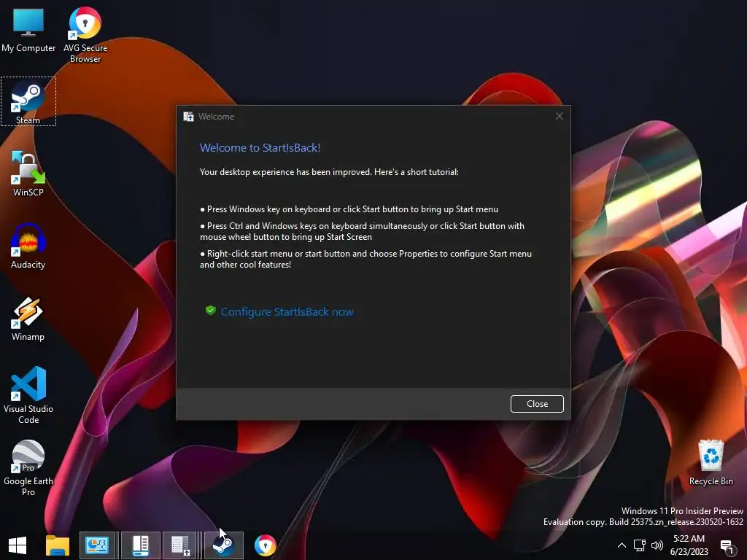Click the Welcome title bar window icon
This screenshot has width=747, height=560.
[x=189, y=117]
